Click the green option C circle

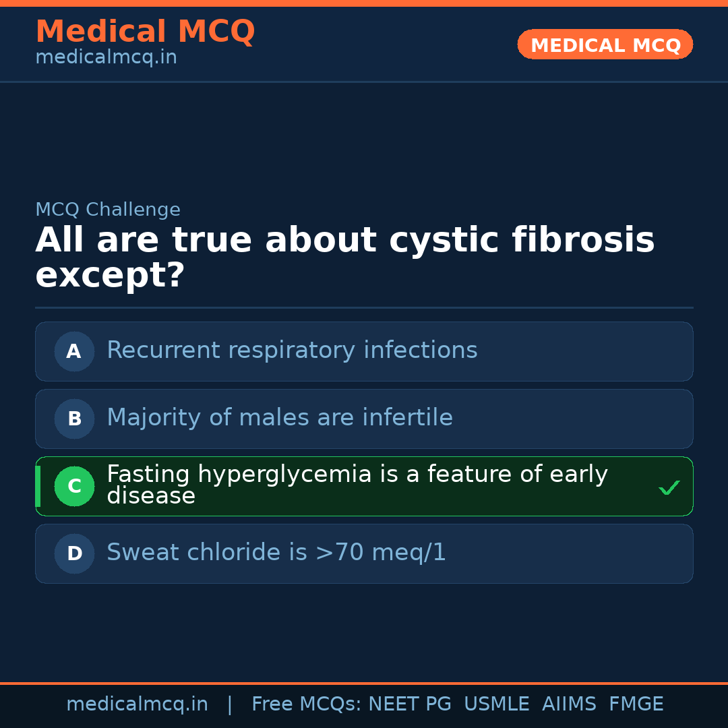74,486
